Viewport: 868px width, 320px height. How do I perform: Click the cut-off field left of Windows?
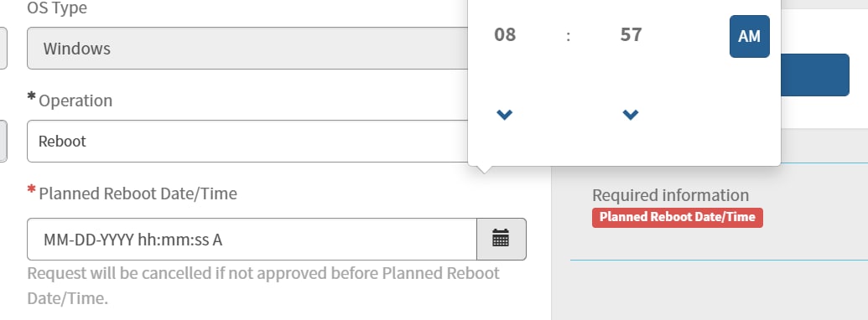click(3, 48)
